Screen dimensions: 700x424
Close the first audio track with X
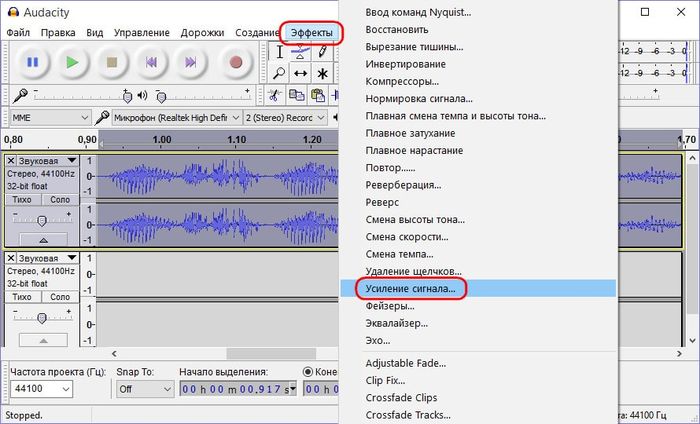pos(11,161)
